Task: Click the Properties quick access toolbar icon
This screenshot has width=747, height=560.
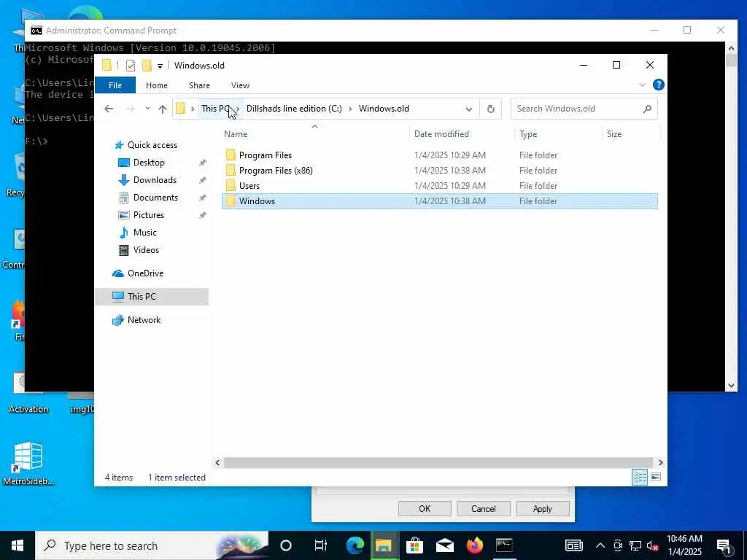Action: 130,66
